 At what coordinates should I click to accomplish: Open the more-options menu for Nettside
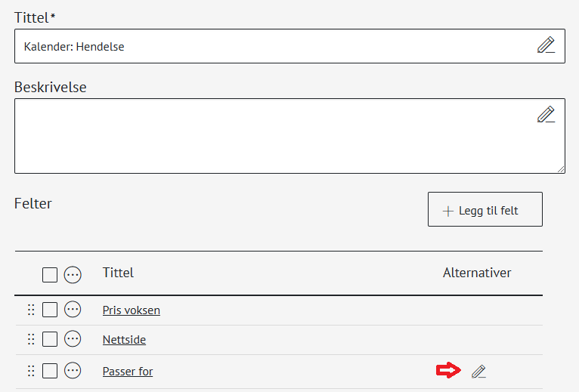click(x=73, y=340)
